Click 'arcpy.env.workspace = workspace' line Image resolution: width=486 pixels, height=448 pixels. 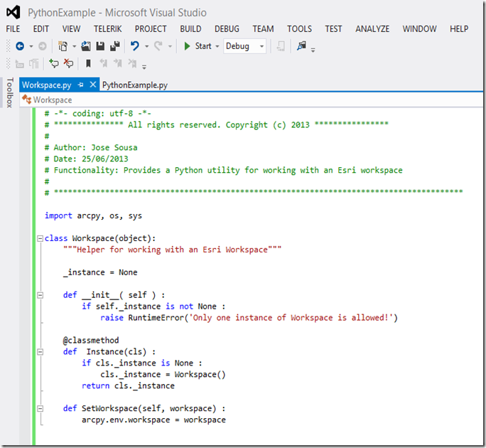click(153, 420)
